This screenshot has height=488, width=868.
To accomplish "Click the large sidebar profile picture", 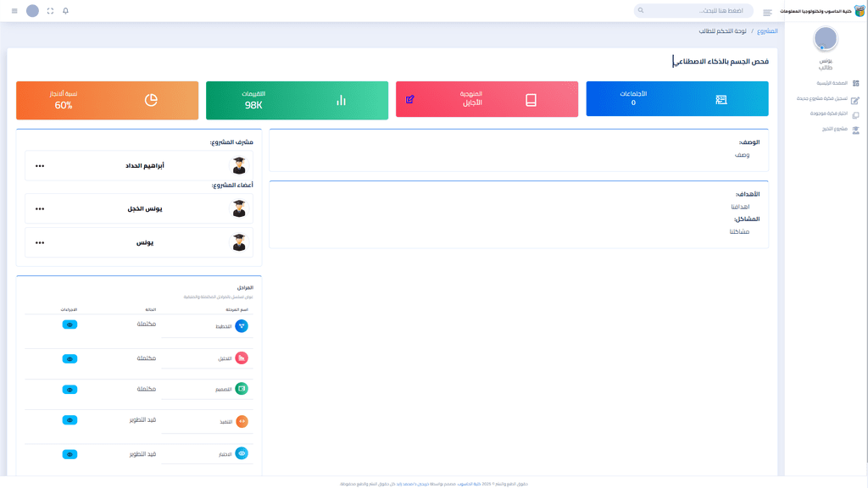I will [826, 39].
